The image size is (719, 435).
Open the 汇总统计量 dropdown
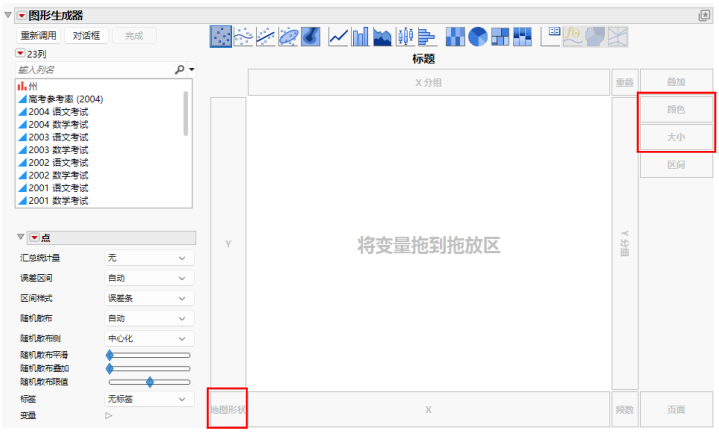tap(149, 258)
